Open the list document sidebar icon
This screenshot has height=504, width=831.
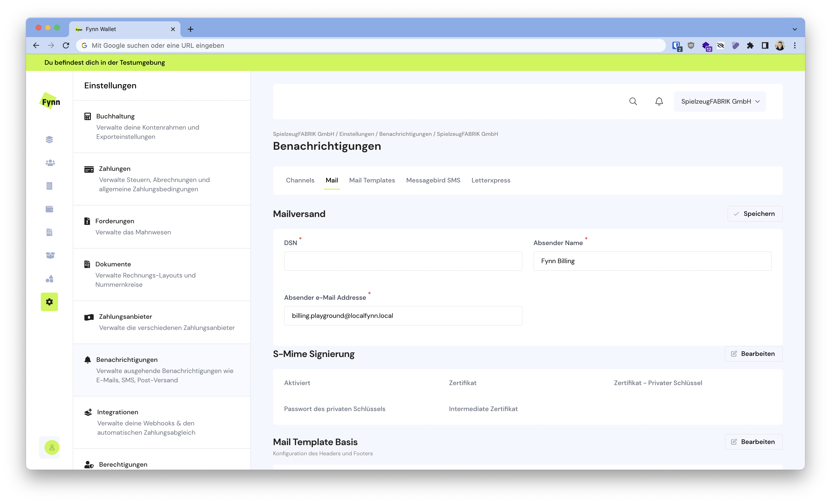(x=50, y=186)
